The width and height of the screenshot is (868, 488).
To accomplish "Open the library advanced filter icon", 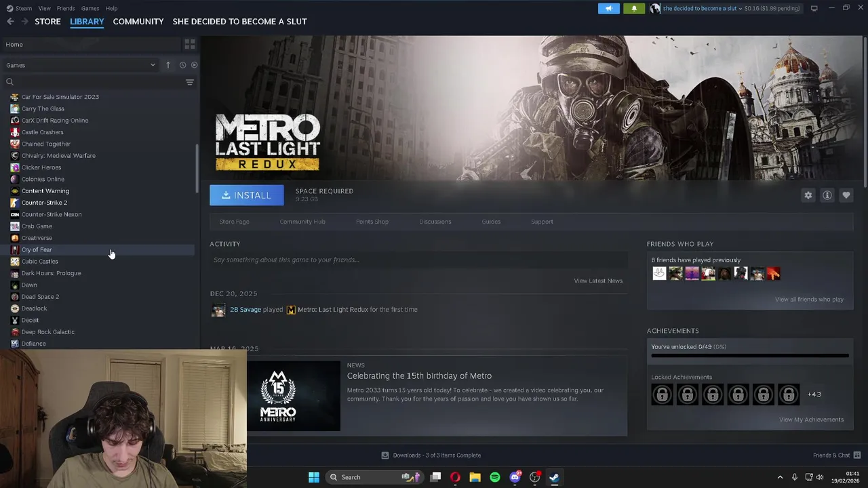I will (x=190, y=82).
